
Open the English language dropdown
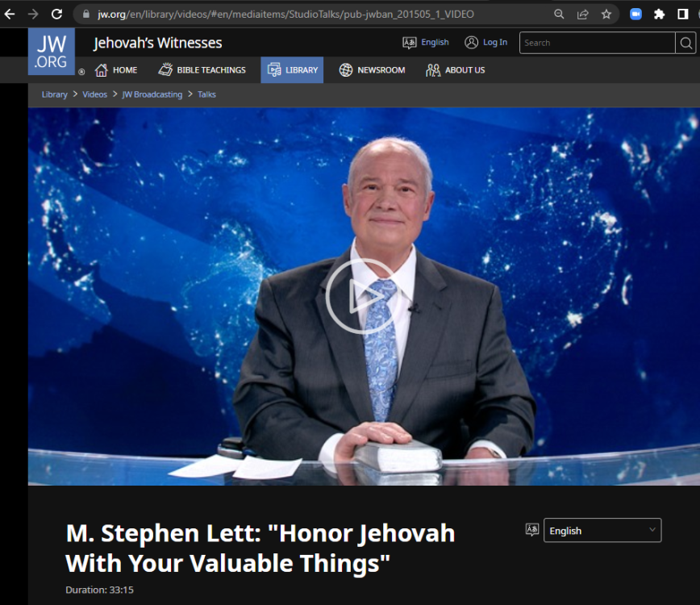[x=602, y=530]
